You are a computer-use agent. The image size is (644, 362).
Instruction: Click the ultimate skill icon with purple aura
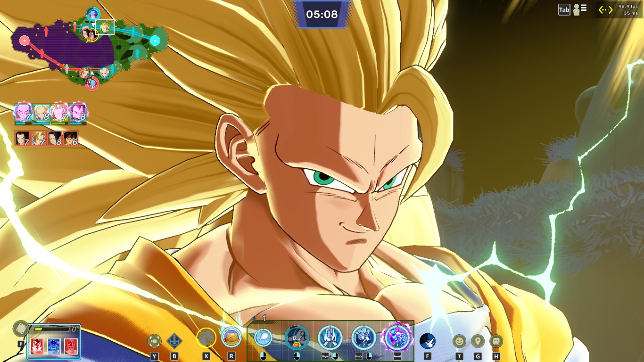[397, 337]
